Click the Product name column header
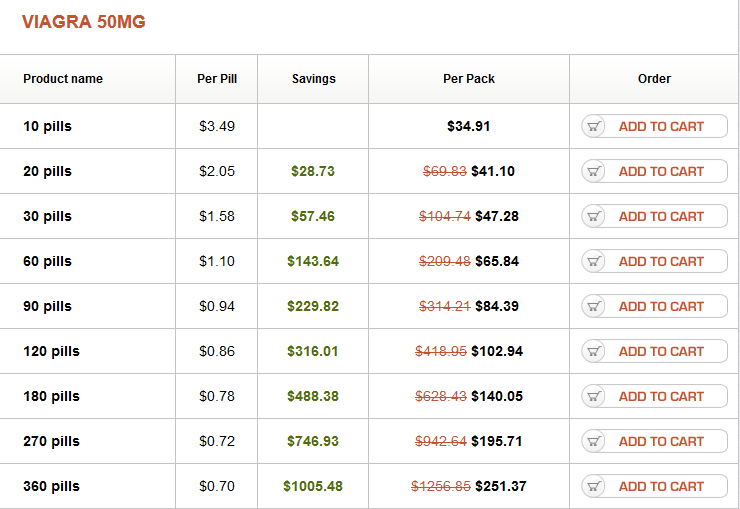Viewport: 740px width, 509px height. [x=63, y=79]
